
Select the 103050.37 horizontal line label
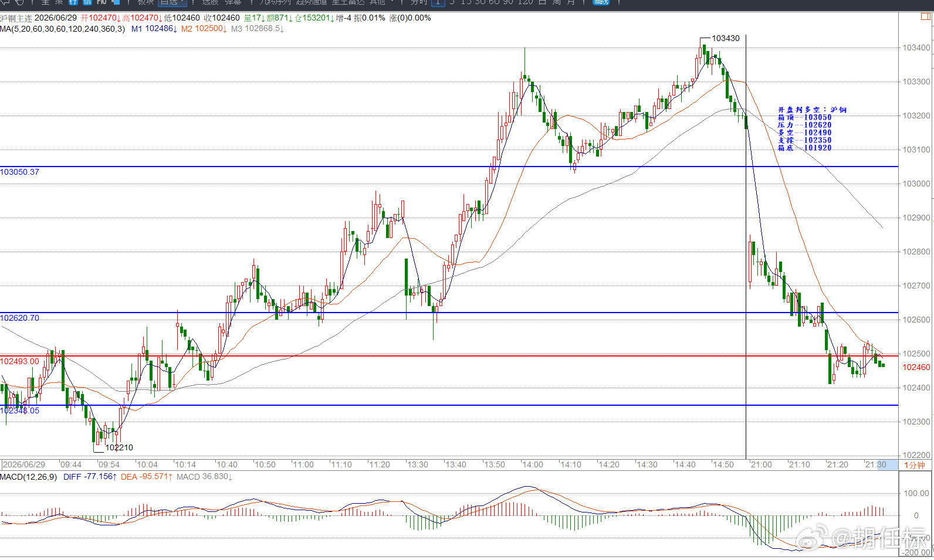pos(20,172)
